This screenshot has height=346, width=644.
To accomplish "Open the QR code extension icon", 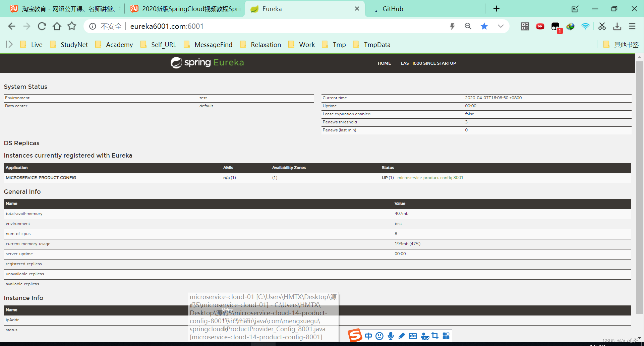I will coord(525,26).
